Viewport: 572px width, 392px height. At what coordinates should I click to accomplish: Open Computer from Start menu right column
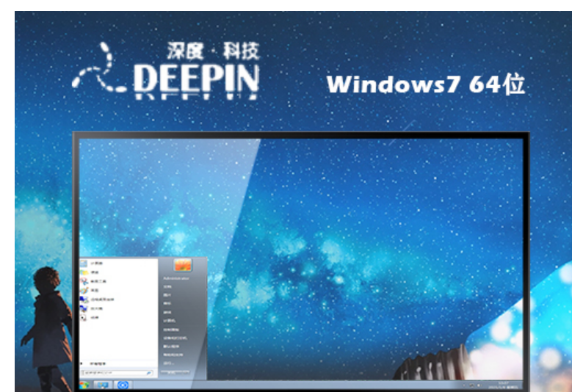(170, 321)
